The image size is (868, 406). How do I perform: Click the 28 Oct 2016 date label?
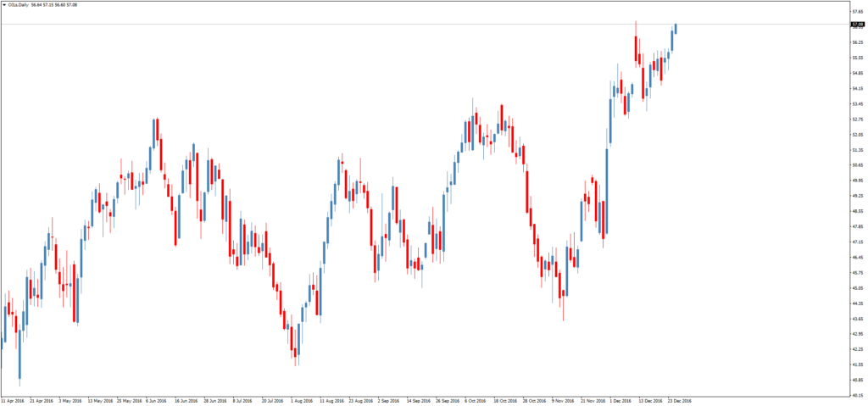534,400
